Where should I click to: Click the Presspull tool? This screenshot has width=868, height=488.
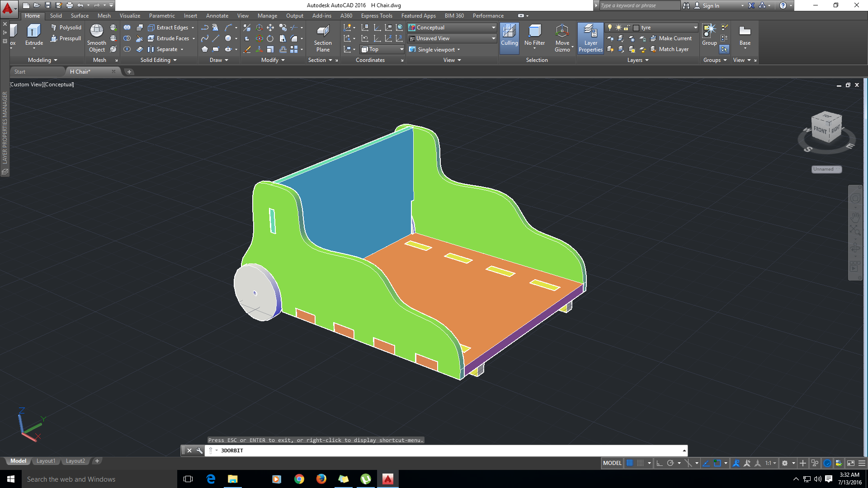pyautogui.click(x=66, y=38)
